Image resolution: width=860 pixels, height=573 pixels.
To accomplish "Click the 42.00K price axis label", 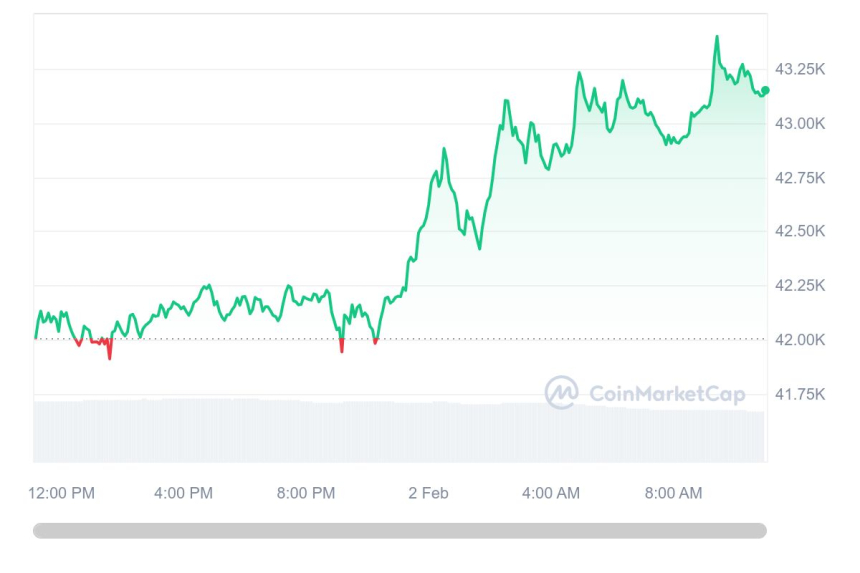I will tap(800, 340).
